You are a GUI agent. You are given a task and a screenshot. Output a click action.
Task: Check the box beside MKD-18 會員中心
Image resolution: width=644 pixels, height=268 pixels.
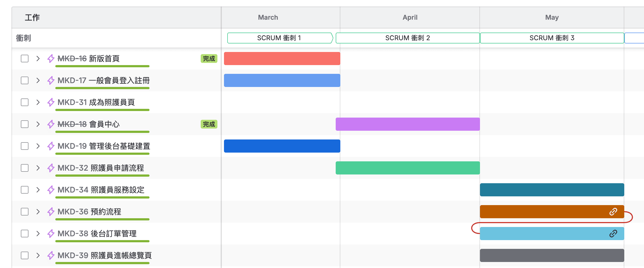[25, 124]
